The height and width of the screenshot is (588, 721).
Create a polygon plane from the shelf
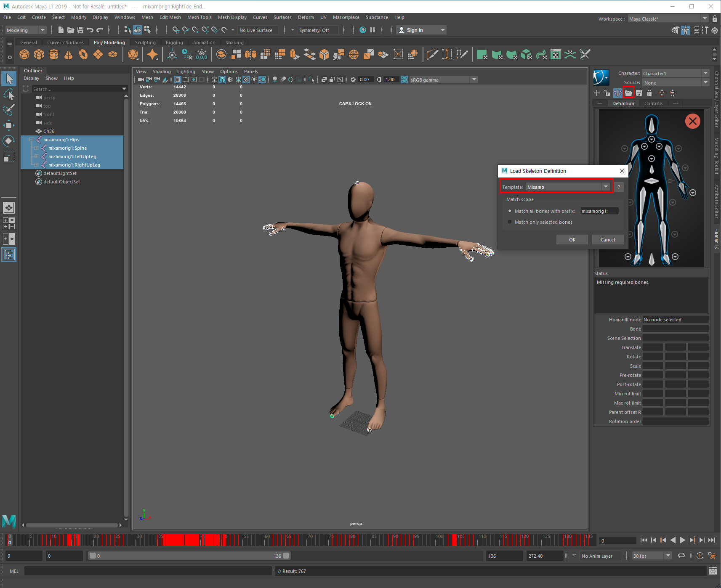coord(98,55)
